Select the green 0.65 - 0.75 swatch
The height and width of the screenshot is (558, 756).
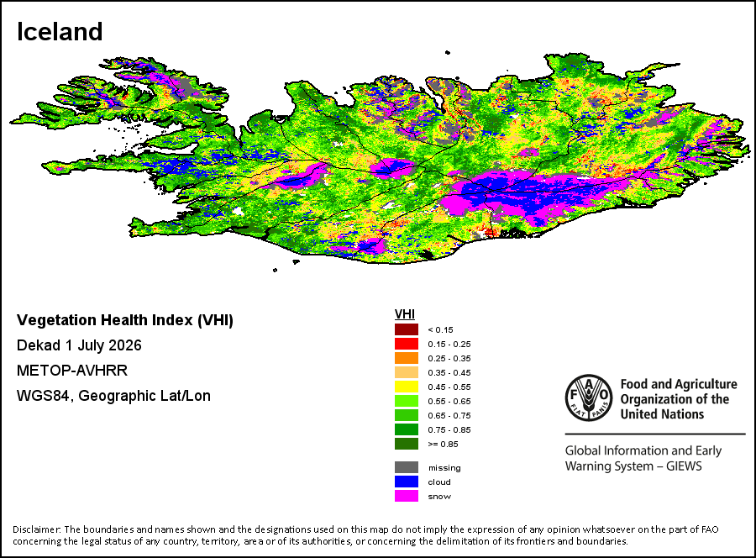point(407,415)
